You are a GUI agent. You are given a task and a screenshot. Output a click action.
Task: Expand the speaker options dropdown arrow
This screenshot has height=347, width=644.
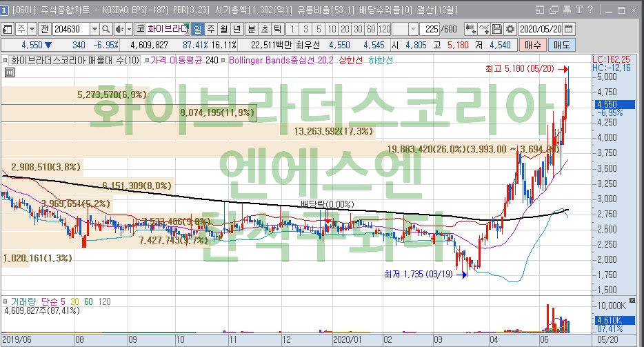coord(129,29)
